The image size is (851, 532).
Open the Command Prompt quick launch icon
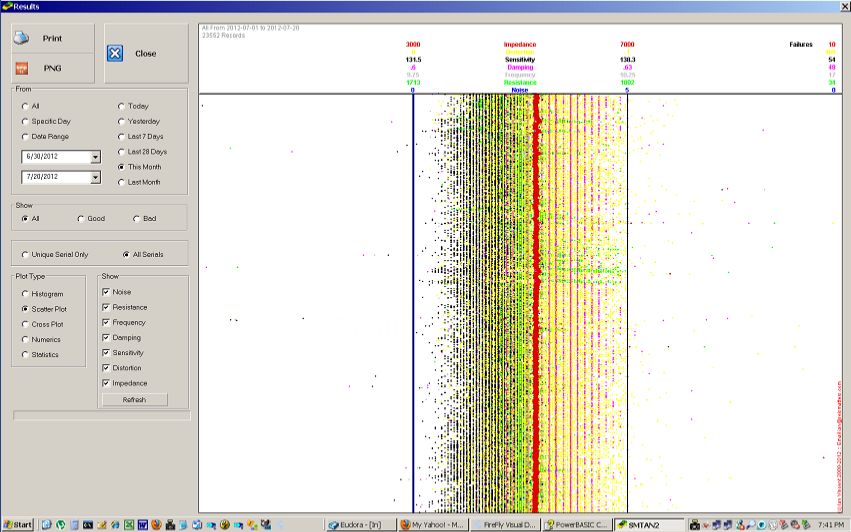click(x=87, y=525)
